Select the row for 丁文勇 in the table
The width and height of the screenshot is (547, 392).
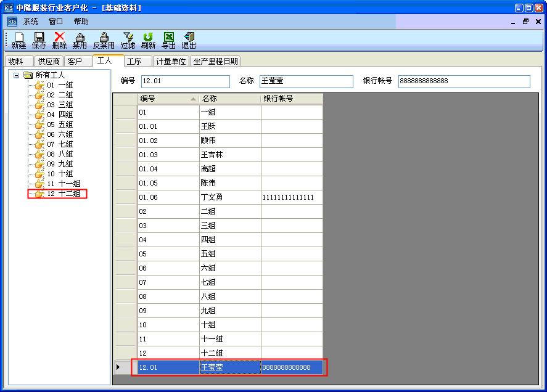pyautogui.click(x=229, y=197)
